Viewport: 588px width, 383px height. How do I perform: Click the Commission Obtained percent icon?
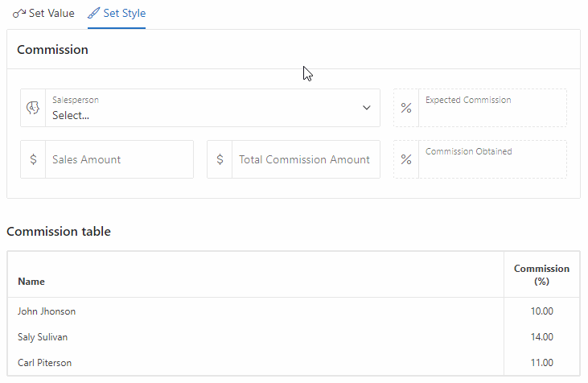pyautogui.click(x=406, y=159)
